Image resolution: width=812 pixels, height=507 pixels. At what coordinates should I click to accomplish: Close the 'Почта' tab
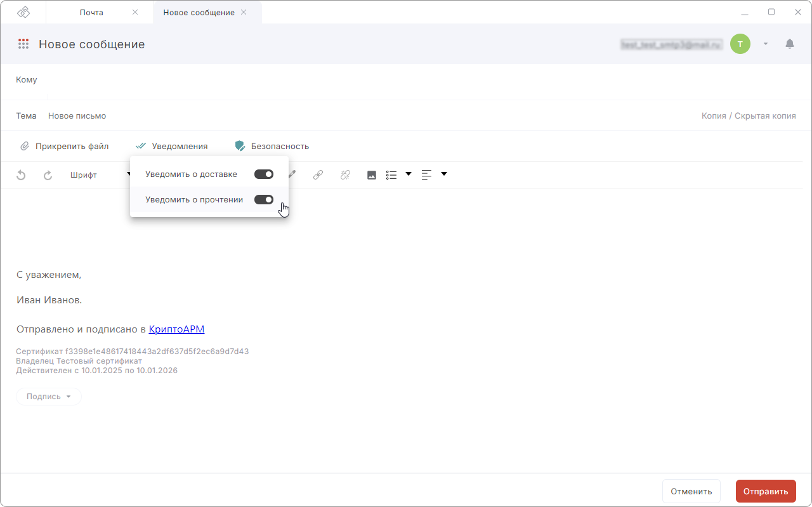[x=135, y=12]
